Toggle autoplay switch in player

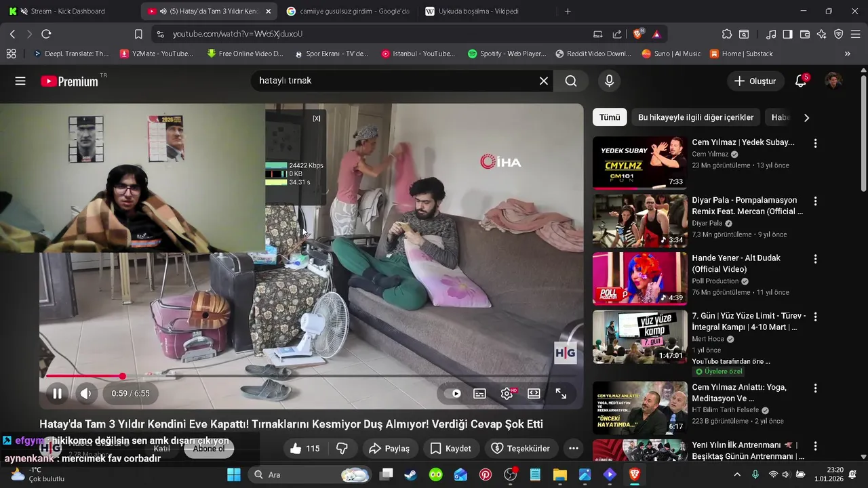(452, 393)
